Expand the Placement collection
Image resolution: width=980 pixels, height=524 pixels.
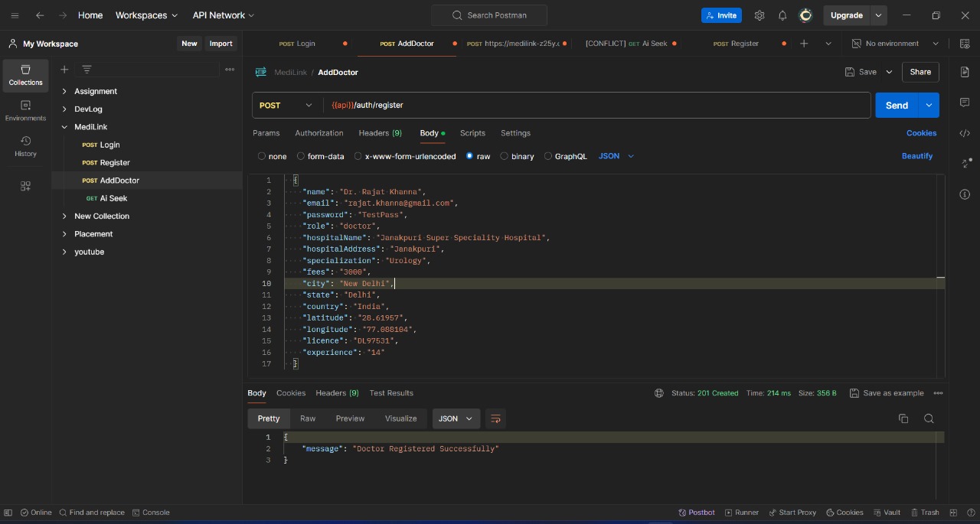[x=93, y=234]
